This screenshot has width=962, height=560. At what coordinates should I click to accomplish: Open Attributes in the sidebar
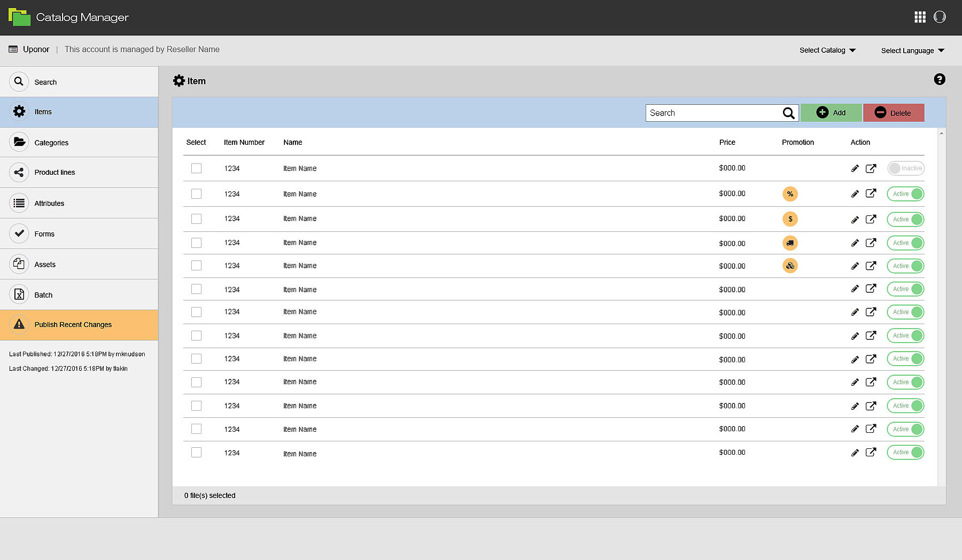click(x=79, y=203)
